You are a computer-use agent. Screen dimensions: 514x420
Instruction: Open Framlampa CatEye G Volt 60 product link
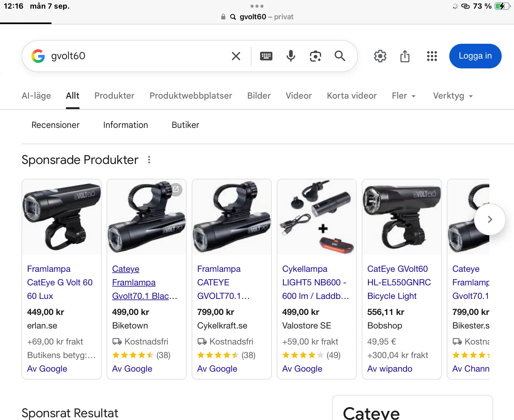point(60,282)
